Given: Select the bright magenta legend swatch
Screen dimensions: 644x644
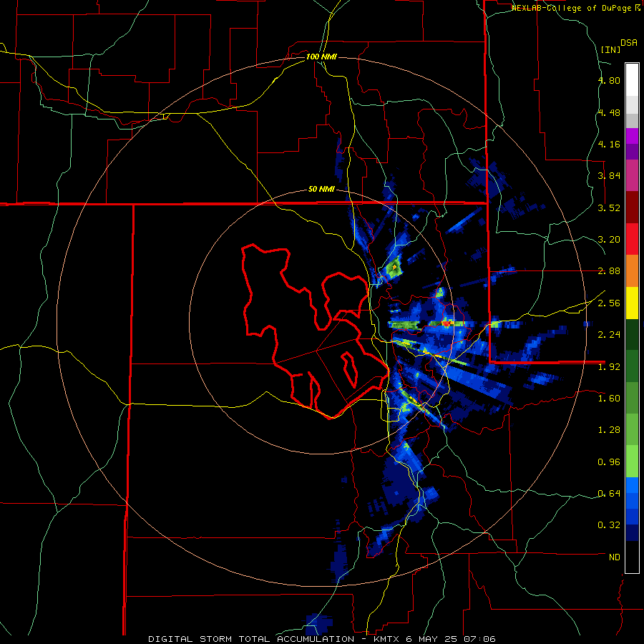Looking at the screenshot, I should [632, 136].
